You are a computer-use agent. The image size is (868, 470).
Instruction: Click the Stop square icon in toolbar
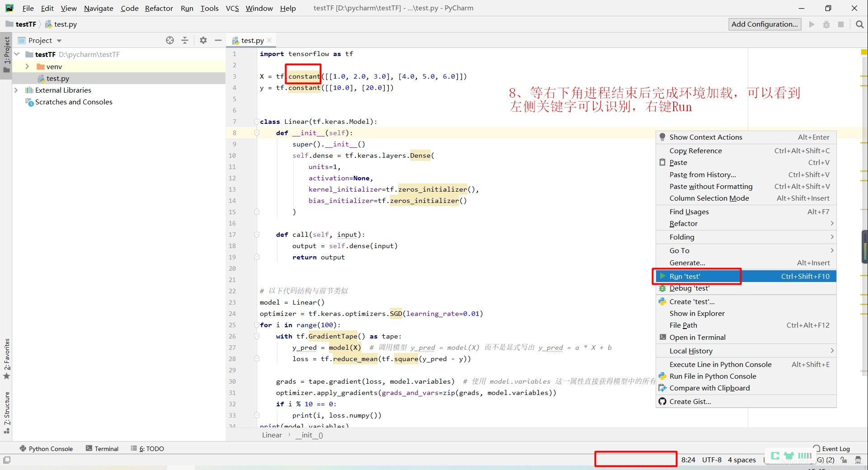[841, 24]
